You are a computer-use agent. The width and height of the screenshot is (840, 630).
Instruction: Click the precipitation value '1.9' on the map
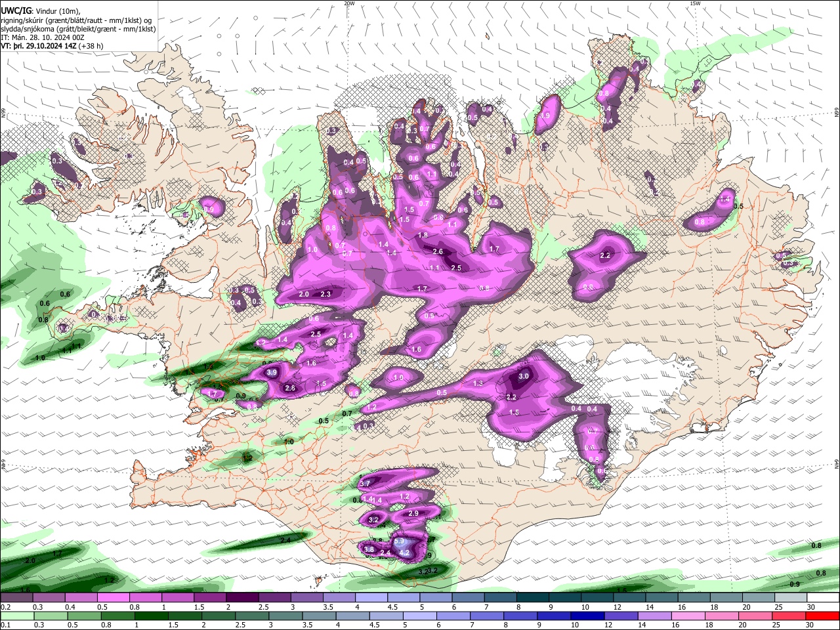pos(545,115)
